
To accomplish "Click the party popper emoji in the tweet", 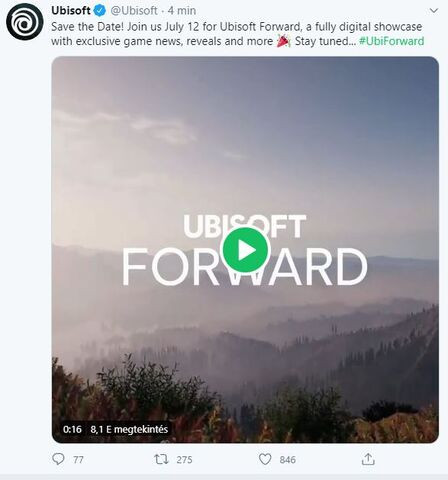I will pyautogui.click(x=284, y=41).
